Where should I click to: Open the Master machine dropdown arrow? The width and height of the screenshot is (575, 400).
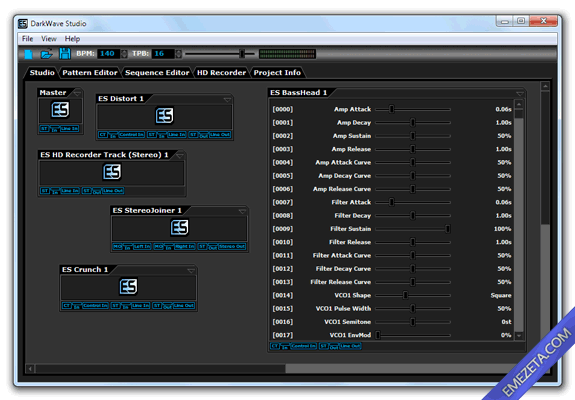pyautogui.click(x=77, y=93)
